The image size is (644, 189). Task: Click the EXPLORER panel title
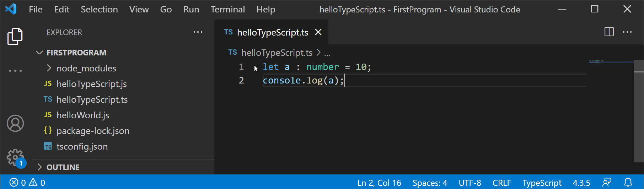64,32
